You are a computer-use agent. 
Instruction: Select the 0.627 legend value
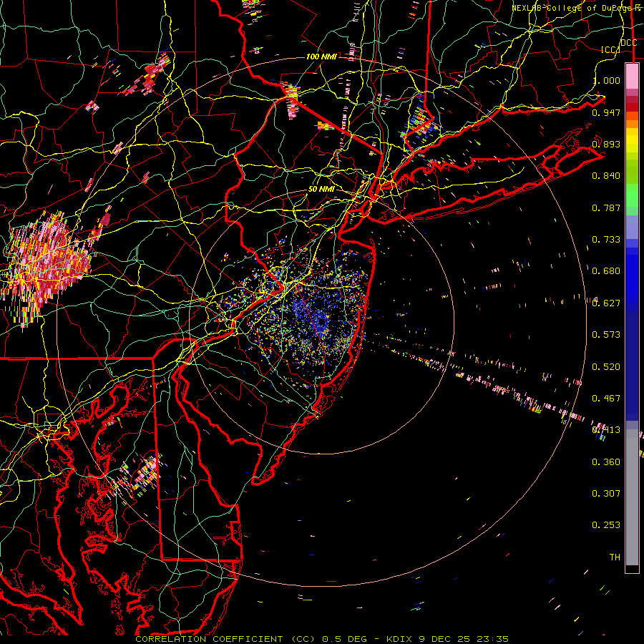click(606, 303)
